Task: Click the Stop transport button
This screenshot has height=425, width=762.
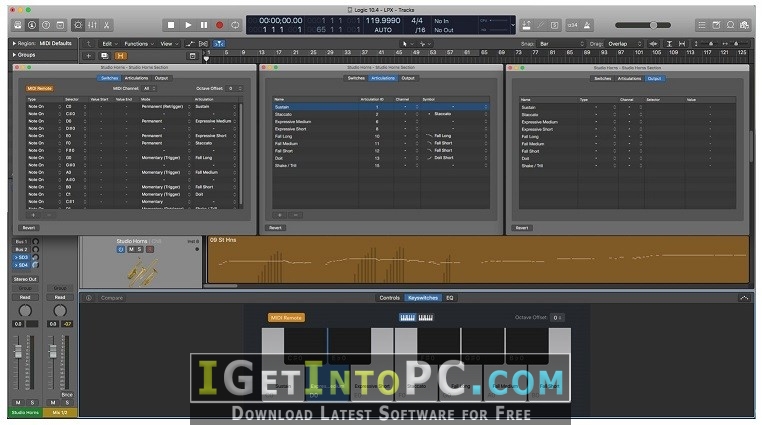Action: [171, 25]
